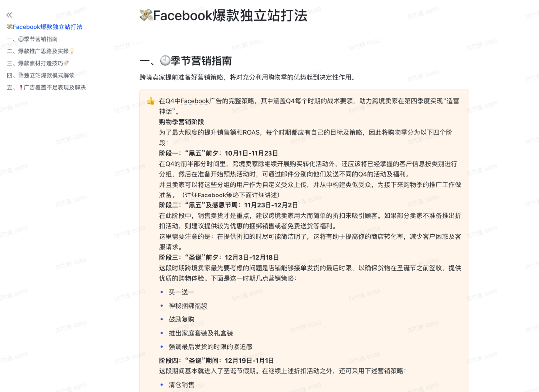Jump to '一、季节营销指南' in outline
Viewport: 539px width, 392px height.
pyautogui.click(x=32, y=39)
